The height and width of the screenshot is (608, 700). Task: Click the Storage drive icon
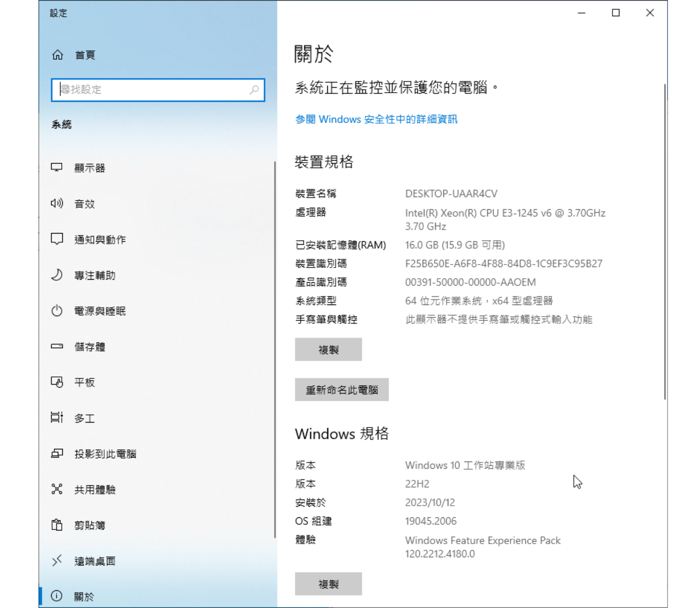point(57,346)
